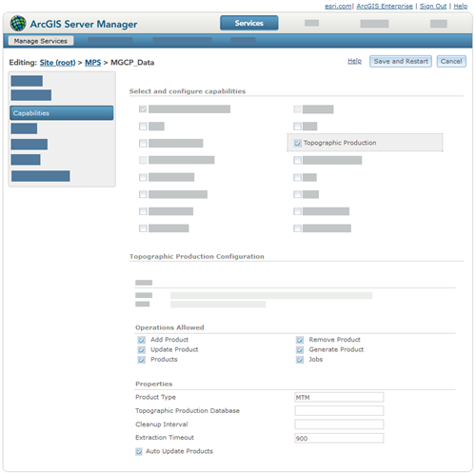Click the Cleanup Interval input field
This screenshot has width=476, height=473.
339,424
